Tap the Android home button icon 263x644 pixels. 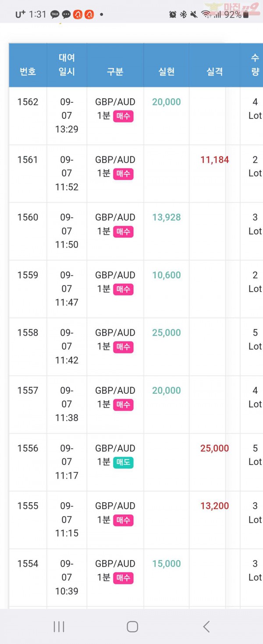pyautogui.click(x=132, y=626)
